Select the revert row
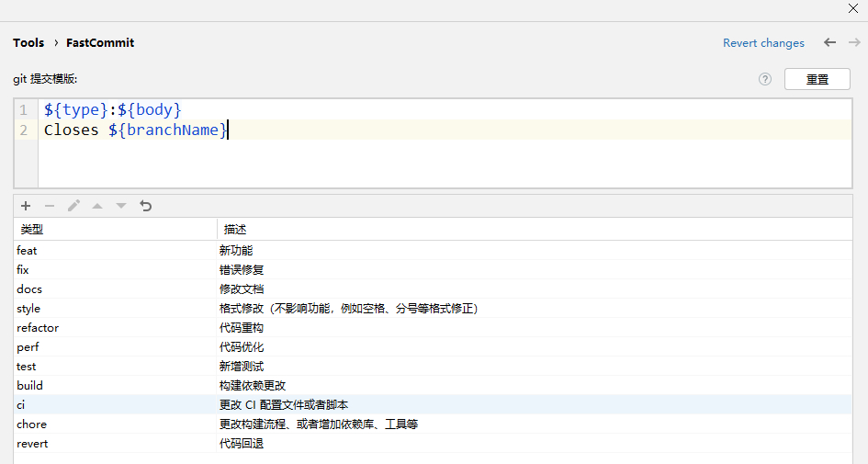868x464 pixels. [x=433, y=444]
